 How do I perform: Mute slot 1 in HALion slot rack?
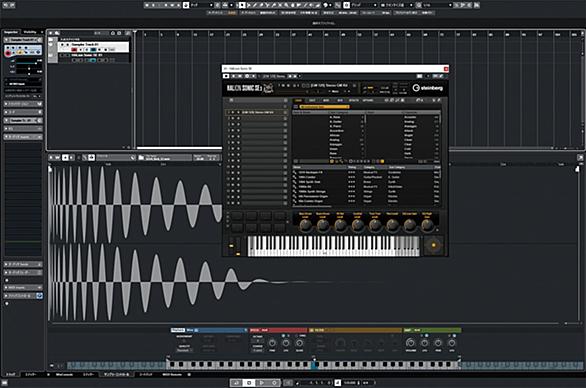(233, 112)
